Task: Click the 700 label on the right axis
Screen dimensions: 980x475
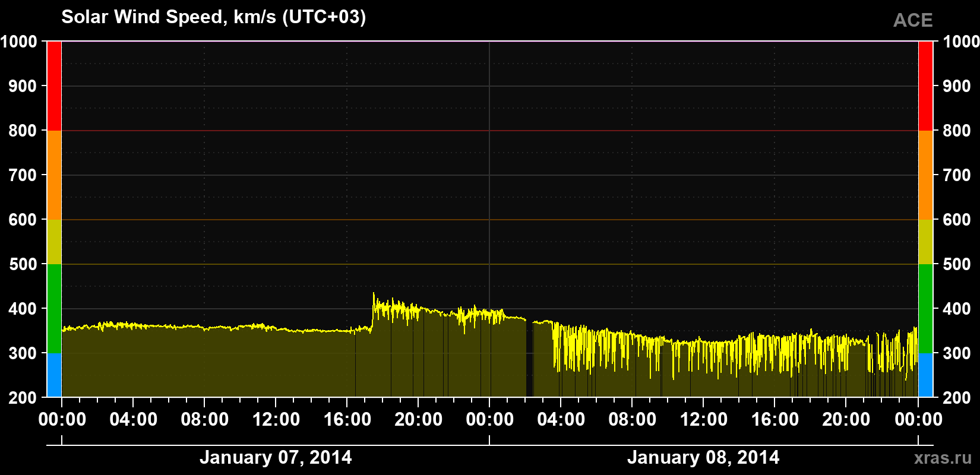Action: coord(957,175)
